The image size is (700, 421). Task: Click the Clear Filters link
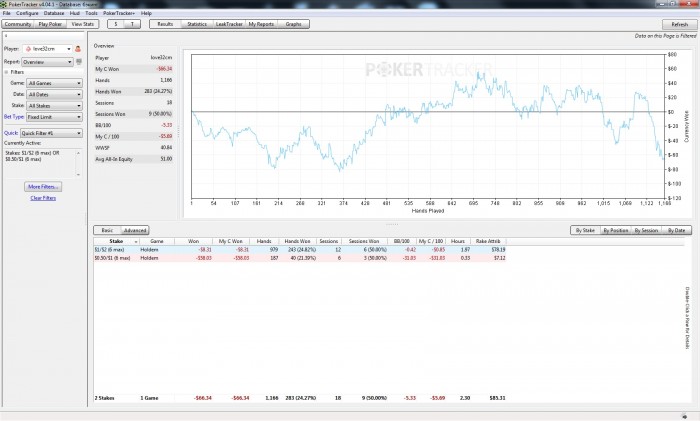(x=43, y=198)
